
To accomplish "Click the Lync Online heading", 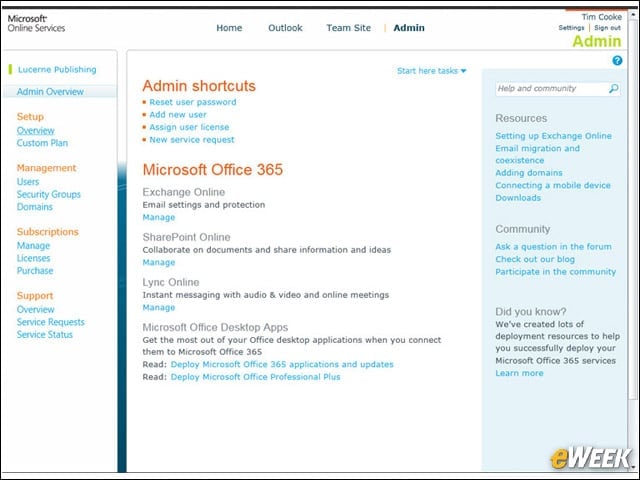I will coord(171,282).
